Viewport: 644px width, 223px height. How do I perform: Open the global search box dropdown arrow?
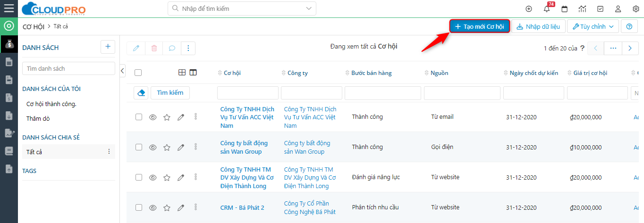click(309, 8)
